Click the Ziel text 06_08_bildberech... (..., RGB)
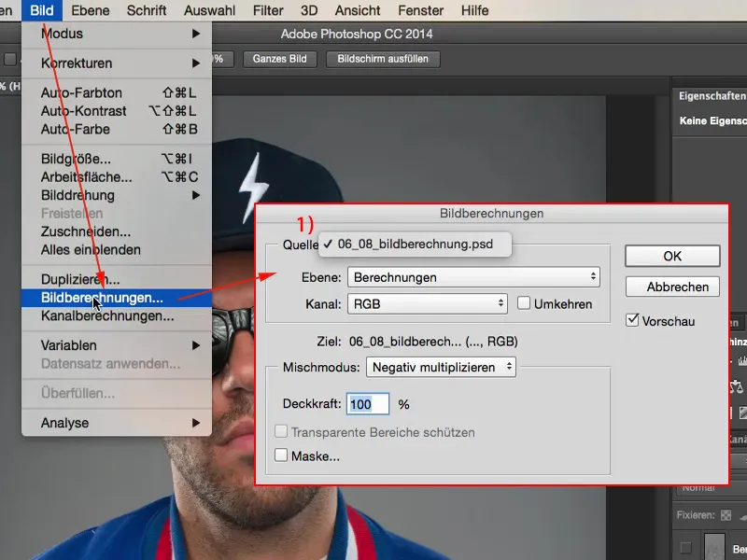The image size is (747, 560). pyautogui.click(x=433, y=342)
